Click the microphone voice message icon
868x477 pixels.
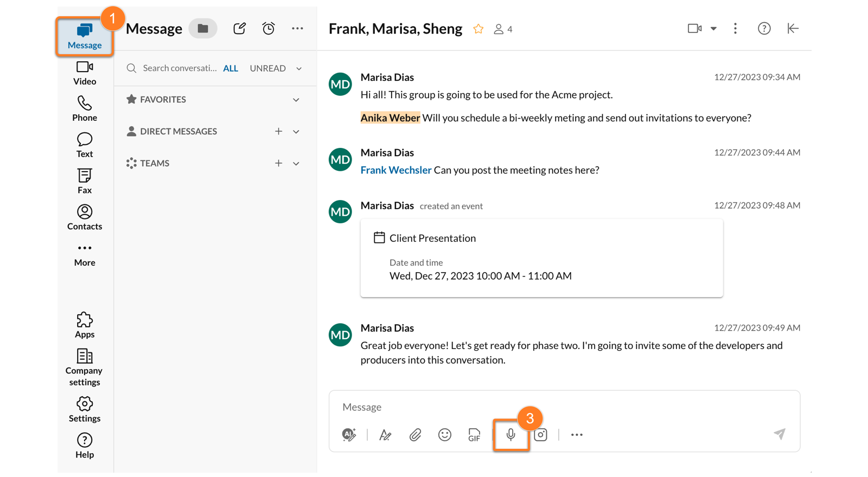click(510, 435)
